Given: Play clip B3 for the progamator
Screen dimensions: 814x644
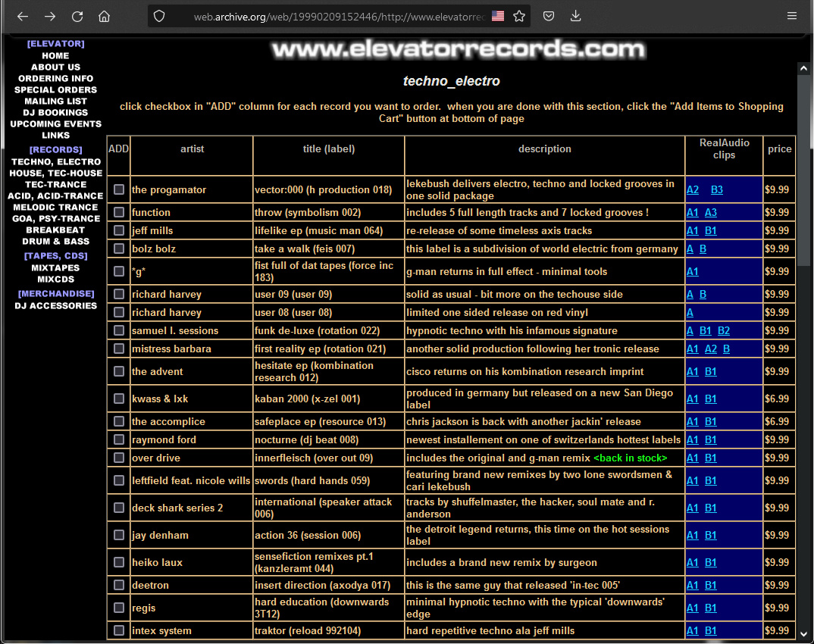Looking at the screenshot, I should [717, 190].
